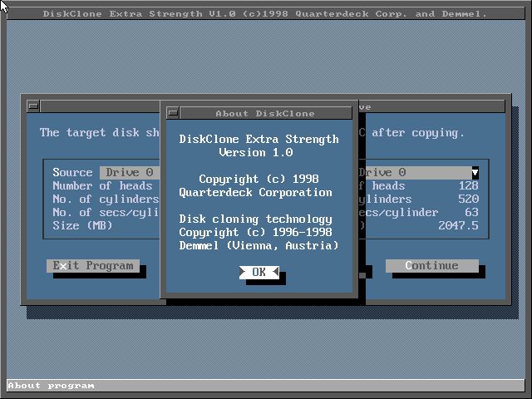The image size is (532, 399).
Task: Click 'Copyright (c) 1996-1998' line
Action: [255, 233]
